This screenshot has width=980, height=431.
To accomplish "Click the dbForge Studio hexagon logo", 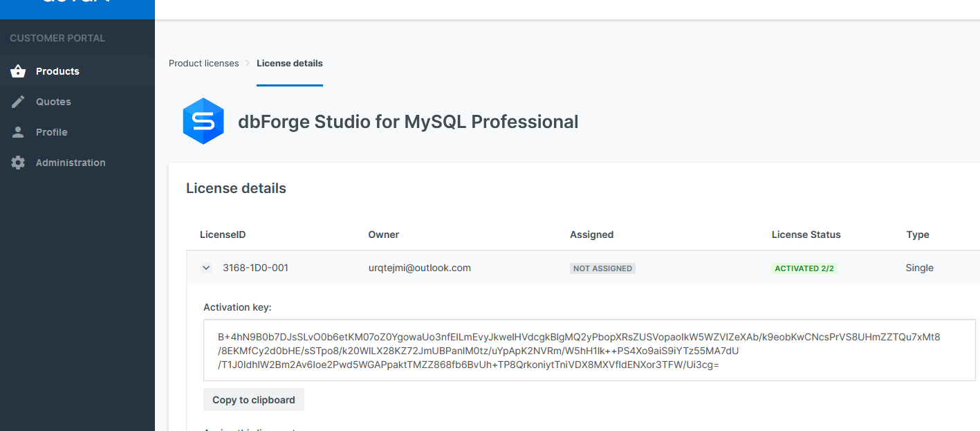I will pos(203,121).
